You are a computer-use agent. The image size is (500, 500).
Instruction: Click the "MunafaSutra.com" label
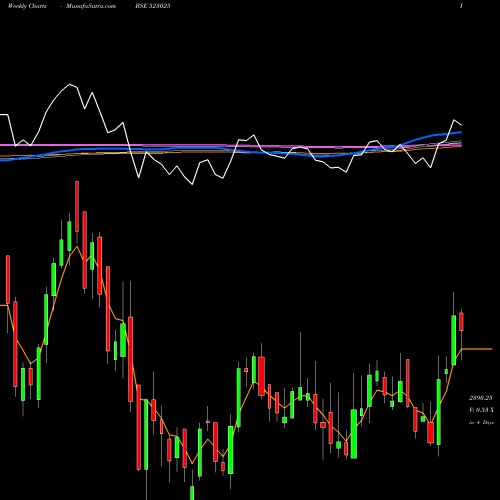coord(91,6)
